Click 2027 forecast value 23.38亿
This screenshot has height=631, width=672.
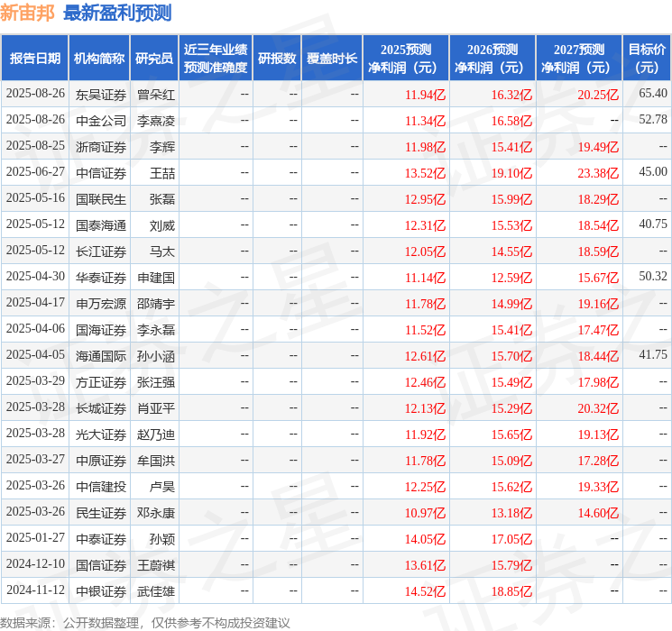pyautogui.click(x=598, y=173)
